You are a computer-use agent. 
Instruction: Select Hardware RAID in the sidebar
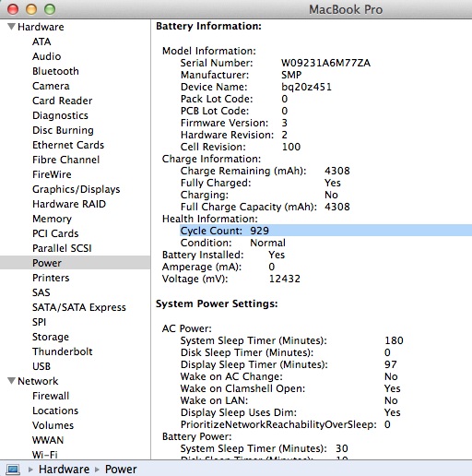tap(69, 204)
